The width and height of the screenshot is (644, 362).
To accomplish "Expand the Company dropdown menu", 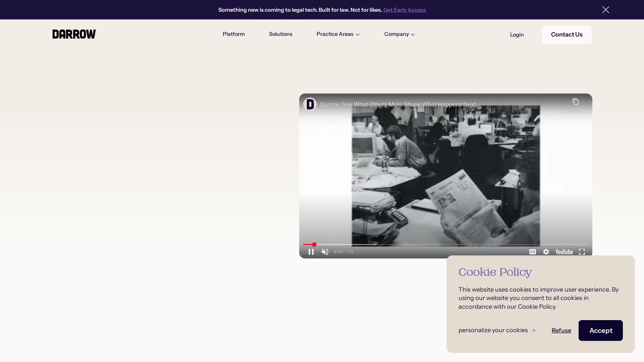I will click(399, 34).
